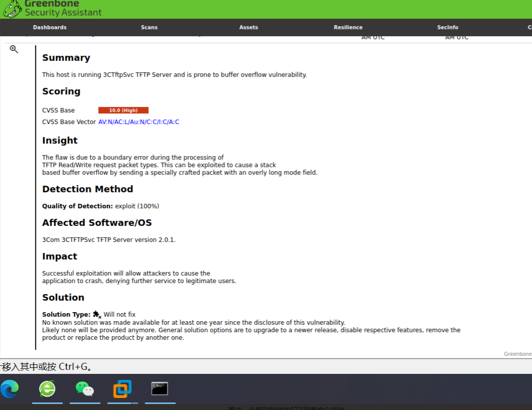Click the Solution heading
Screen dimensions: 532x410
[x=63, y=298]
